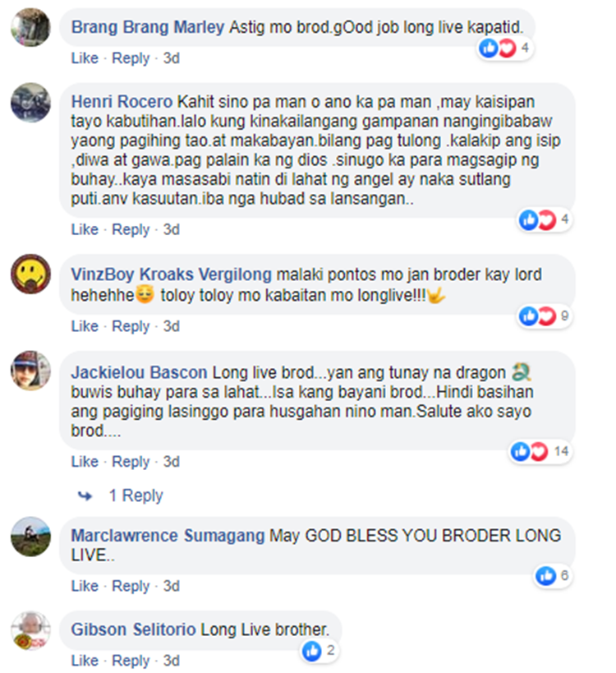This screenshot has height=673, width=616.
Task: View reactions on Henri Rocero's comment
Action: click(x=545, y=219)
